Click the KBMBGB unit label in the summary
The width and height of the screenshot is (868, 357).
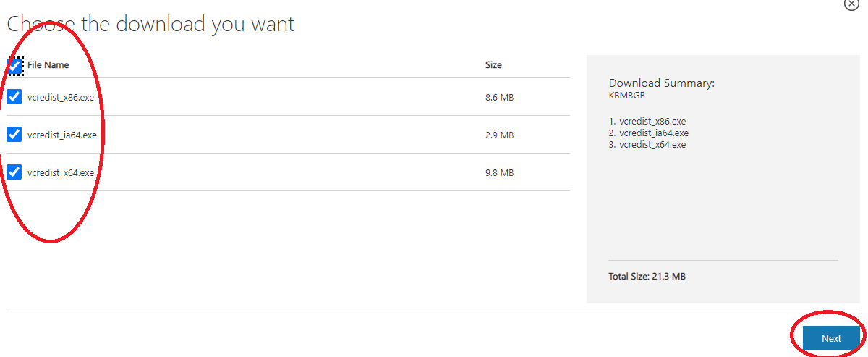click(x=626, y=94)
